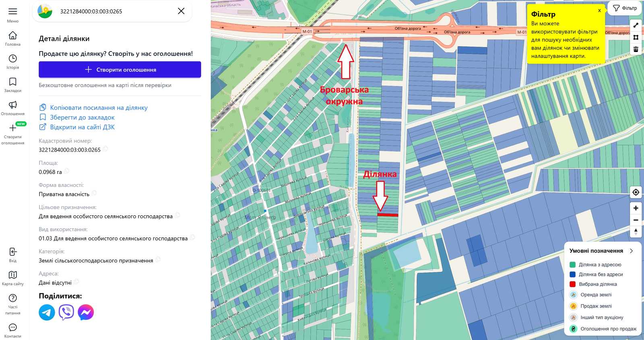This screenshot has width=644, height=340.
Task: Zoom in the map
Action: click(x=636, y=208)
